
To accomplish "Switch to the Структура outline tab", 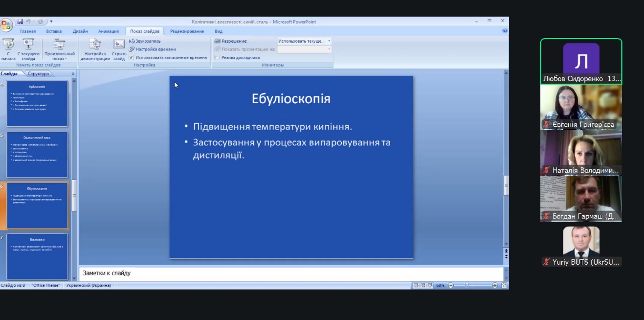I will (38, 74).
